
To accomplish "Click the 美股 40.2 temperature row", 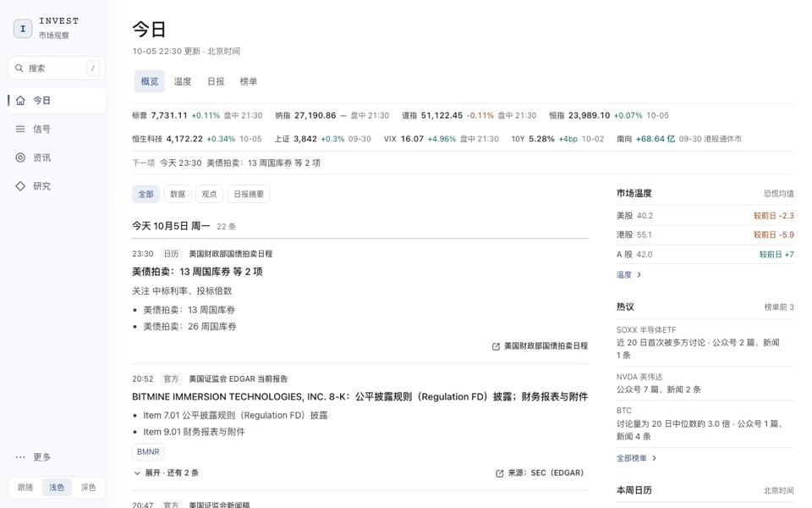I will tap(705, 216).
